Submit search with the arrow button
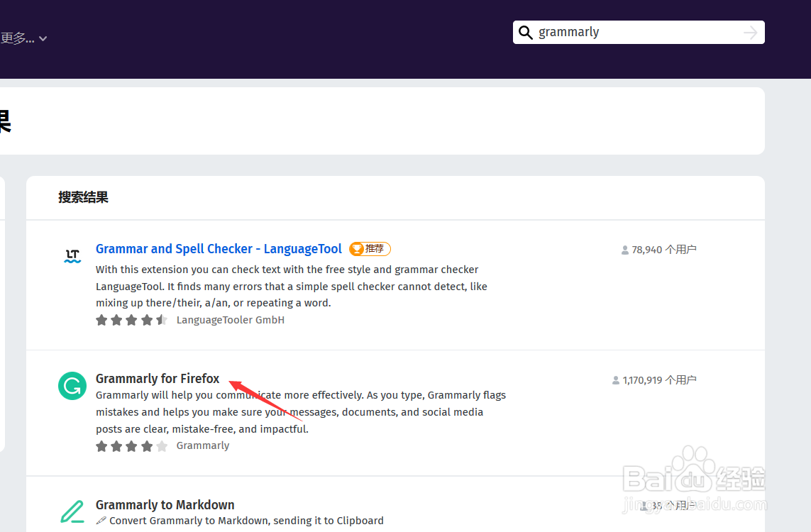The image size is (811, 532). (751, 33)
